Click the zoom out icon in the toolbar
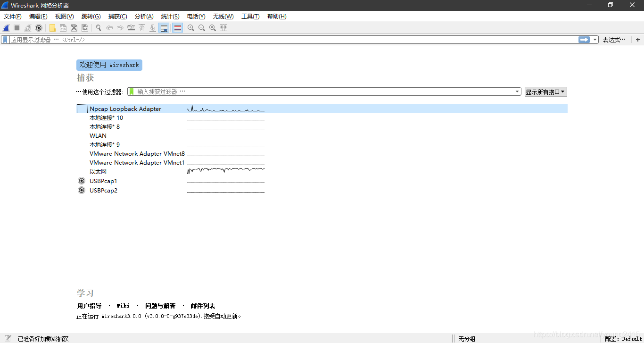This screenshot has width=644, height=343. pos(202,28)
